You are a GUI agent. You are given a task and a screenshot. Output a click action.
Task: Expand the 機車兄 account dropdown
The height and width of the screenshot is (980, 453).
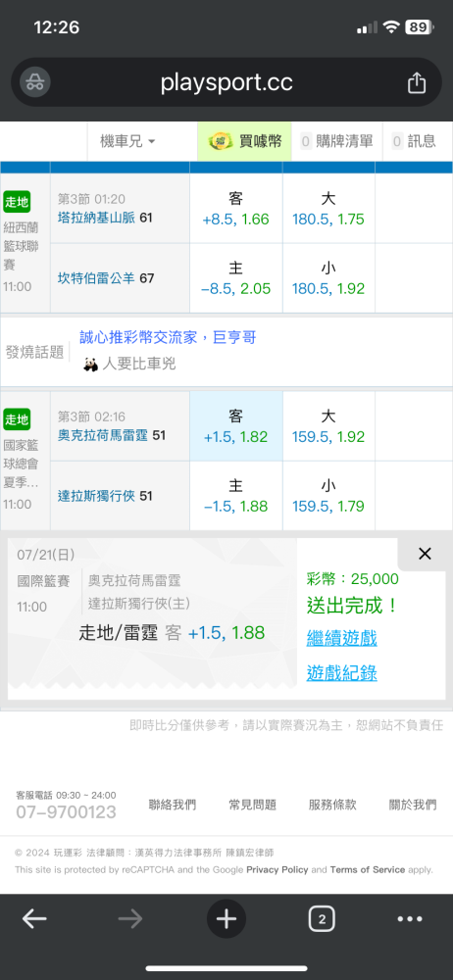[x=128, y=141]
